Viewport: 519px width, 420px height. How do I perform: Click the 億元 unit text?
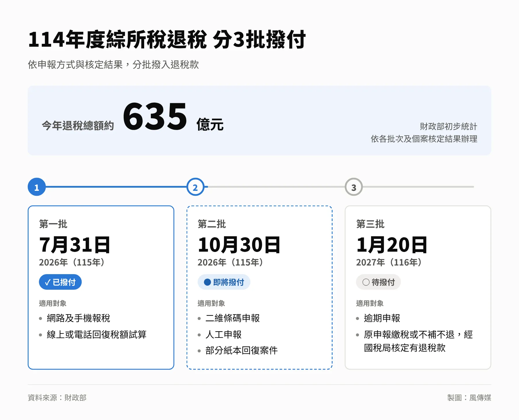click(210, 125)
